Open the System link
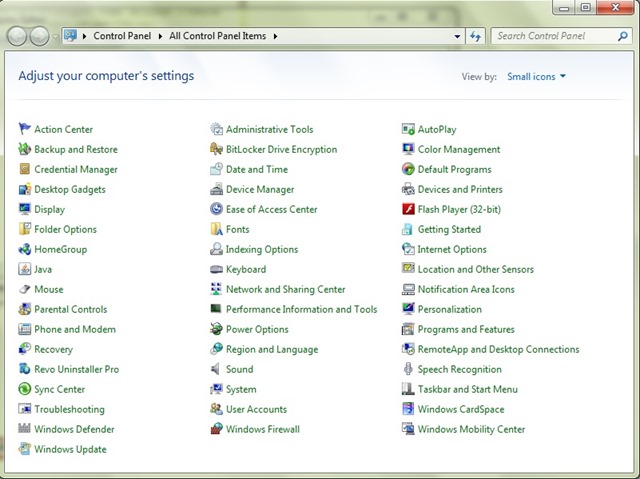 tap(241, 389)
